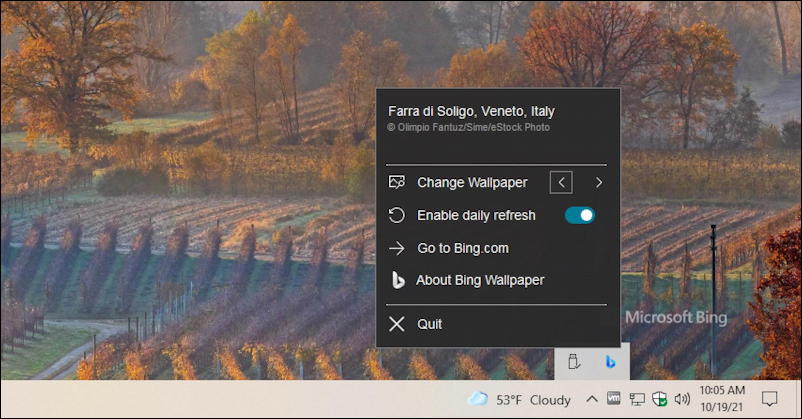Open Windows Security shield tray icon
Screen dimensions: 802x419
coord(660,399)
